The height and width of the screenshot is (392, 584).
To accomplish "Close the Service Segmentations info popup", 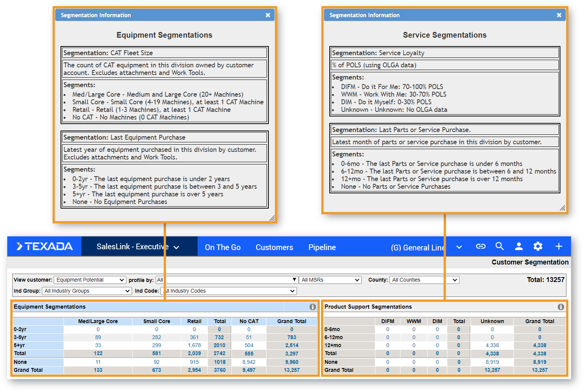I will point(559,15).
